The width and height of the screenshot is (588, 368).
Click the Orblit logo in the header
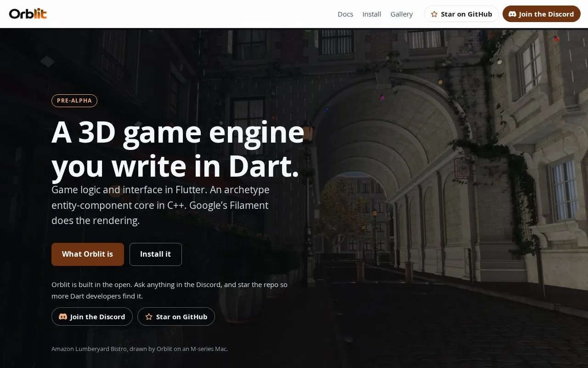coord(28,14)
